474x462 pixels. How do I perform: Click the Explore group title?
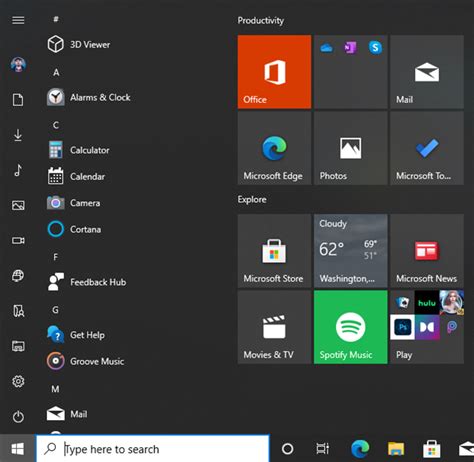(252, 200)
